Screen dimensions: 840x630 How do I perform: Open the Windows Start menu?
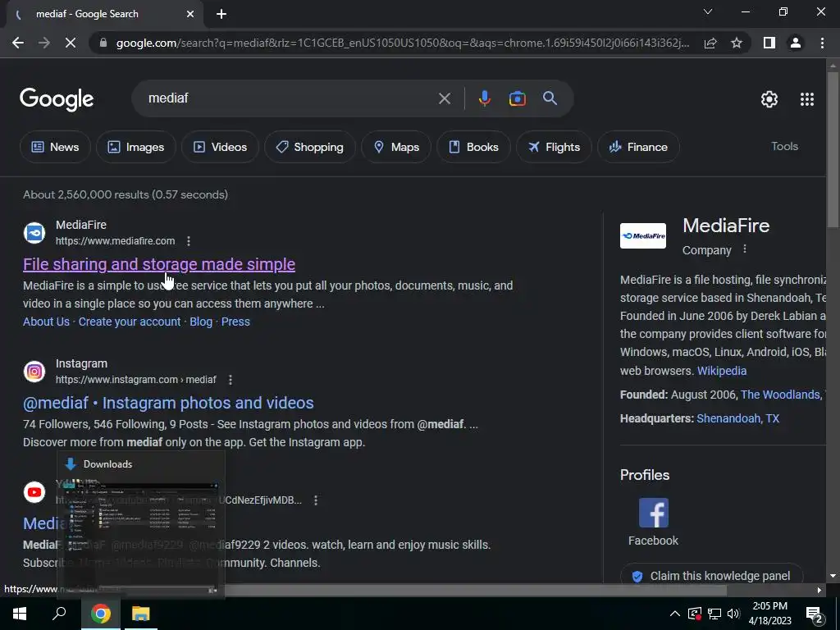pos(20,614)
